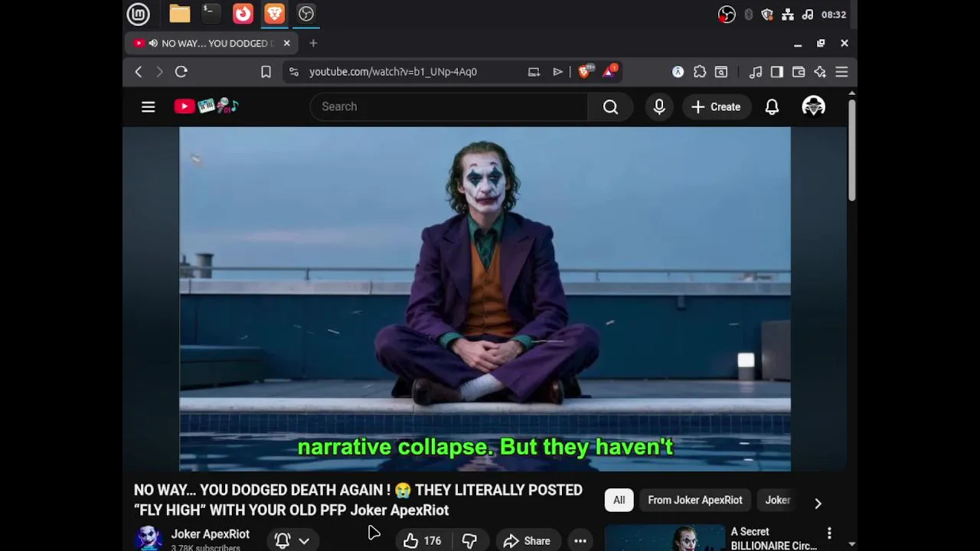Dislike this video
Image resolution: width=980 pixels, height=551 pixels.
tap(469, 541)
